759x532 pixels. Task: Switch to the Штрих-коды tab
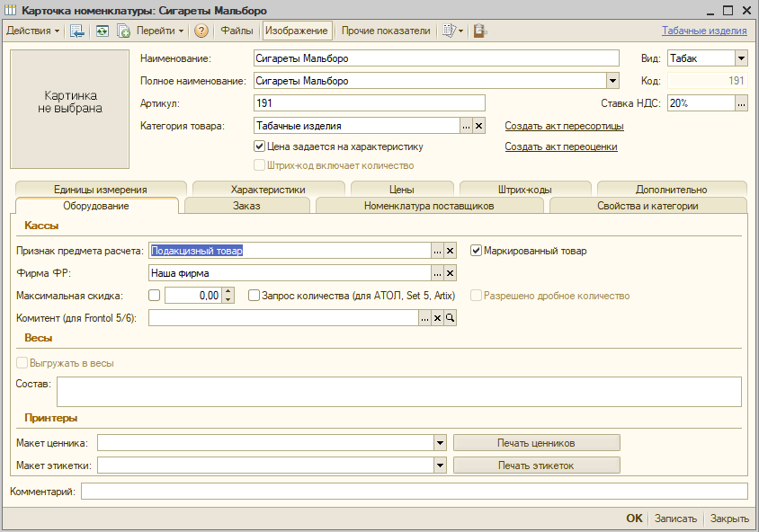click(x=525, y=189)
